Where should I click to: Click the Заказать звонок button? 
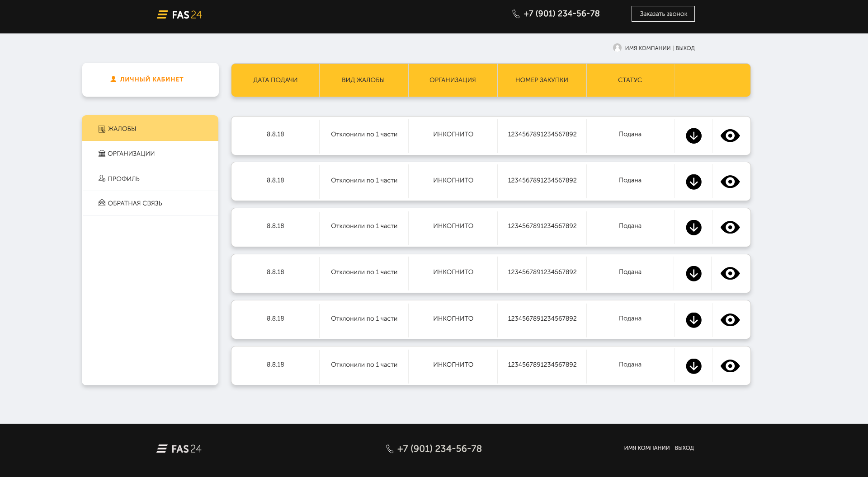[663, 14]
